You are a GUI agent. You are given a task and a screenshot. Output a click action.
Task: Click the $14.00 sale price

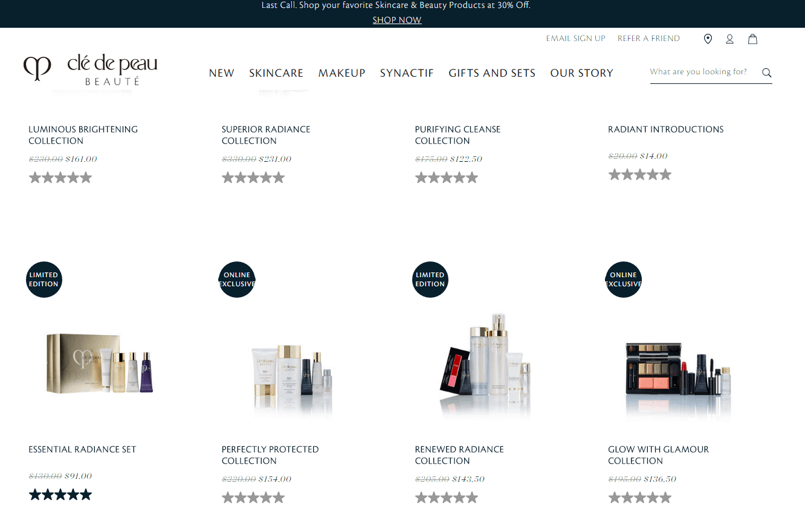654,156
